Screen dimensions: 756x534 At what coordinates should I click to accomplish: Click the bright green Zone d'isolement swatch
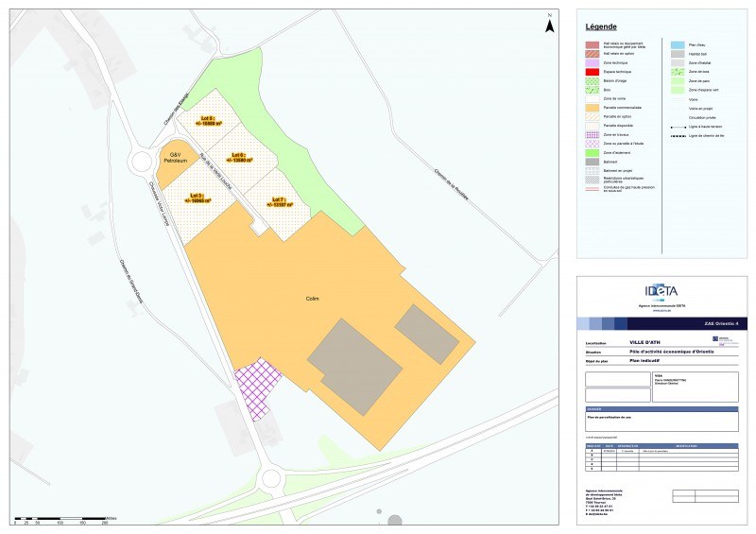point(593,153)
